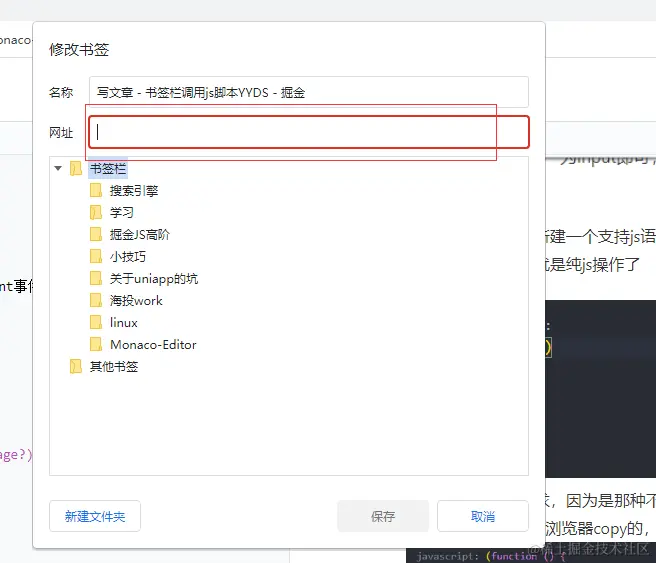Image resolution: width=656 pixels, height=563 pixels.
Task: Select the 小技巧 folder
Action: click(128, 256)
